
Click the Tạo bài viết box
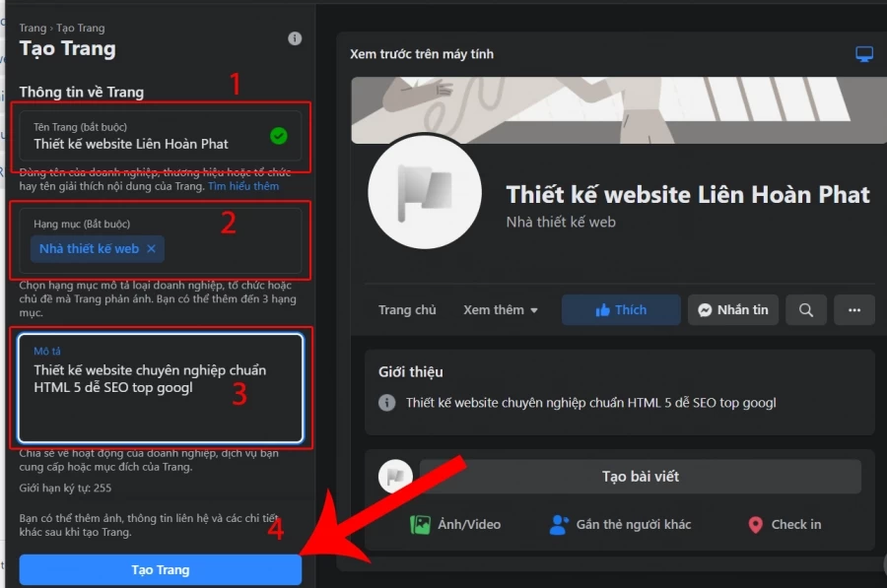coord(641,476)
